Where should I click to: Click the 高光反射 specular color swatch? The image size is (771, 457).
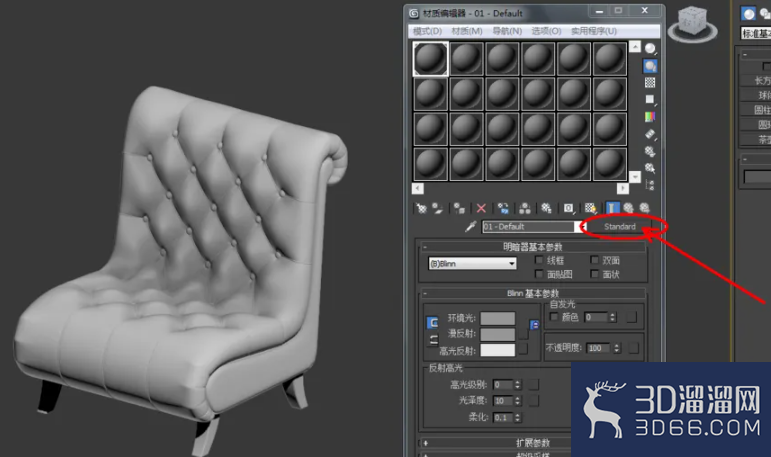click(498, 350)
